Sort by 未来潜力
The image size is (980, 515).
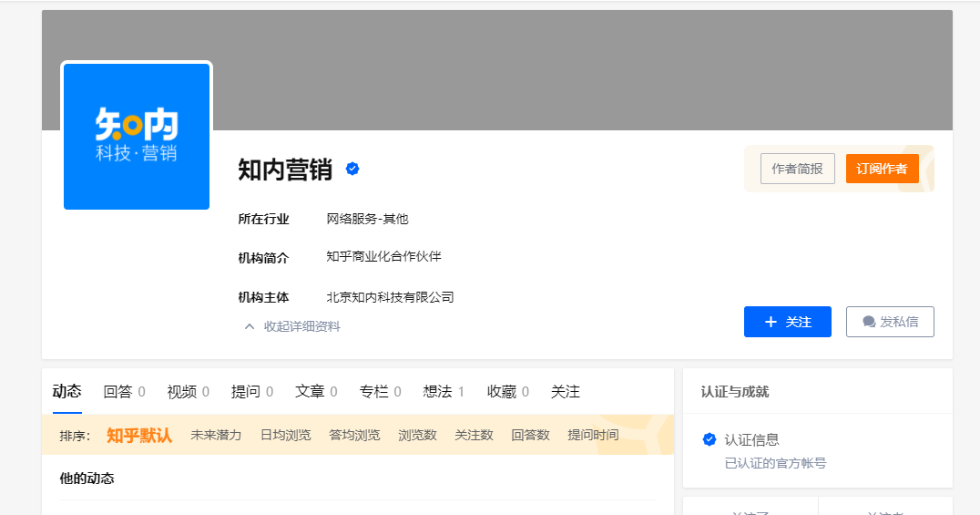tap(216, 435)
